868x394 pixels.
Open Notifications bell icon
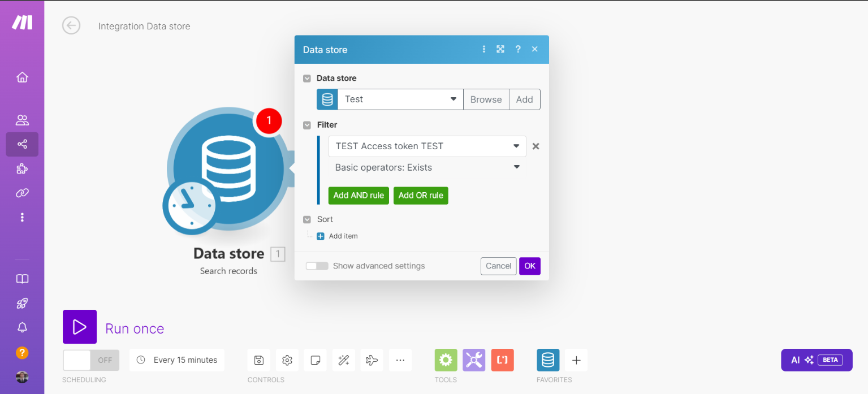point(22,327)
